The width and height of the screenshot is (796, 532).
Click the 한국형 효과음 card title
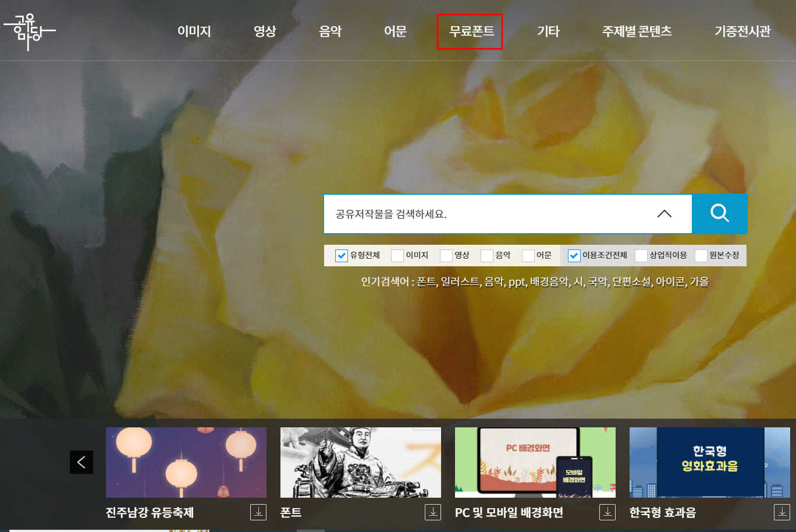click(x=663, y=512)
